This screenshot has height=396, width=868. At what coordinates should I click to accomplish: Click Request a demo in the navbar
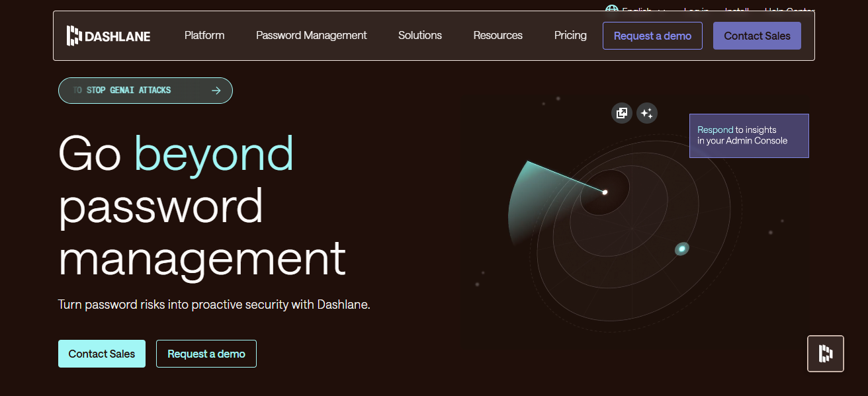(x=652, y=36)
